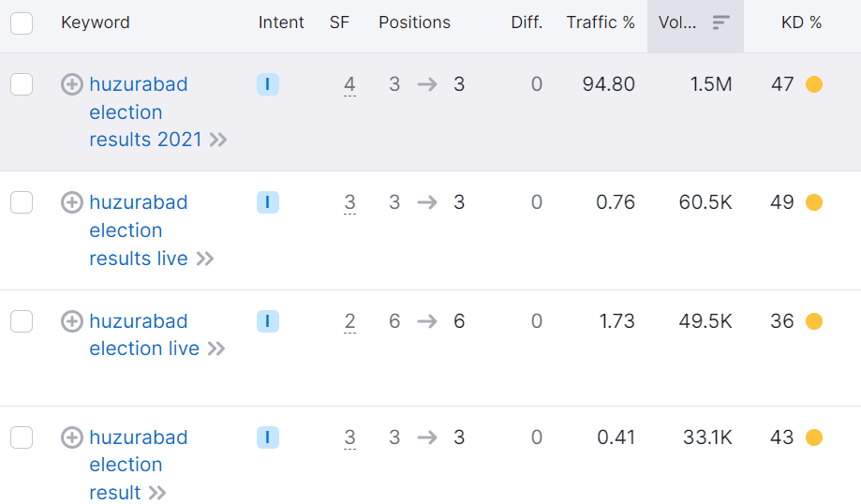Click yellow KD dot beside 47

(x=813, y=84)
